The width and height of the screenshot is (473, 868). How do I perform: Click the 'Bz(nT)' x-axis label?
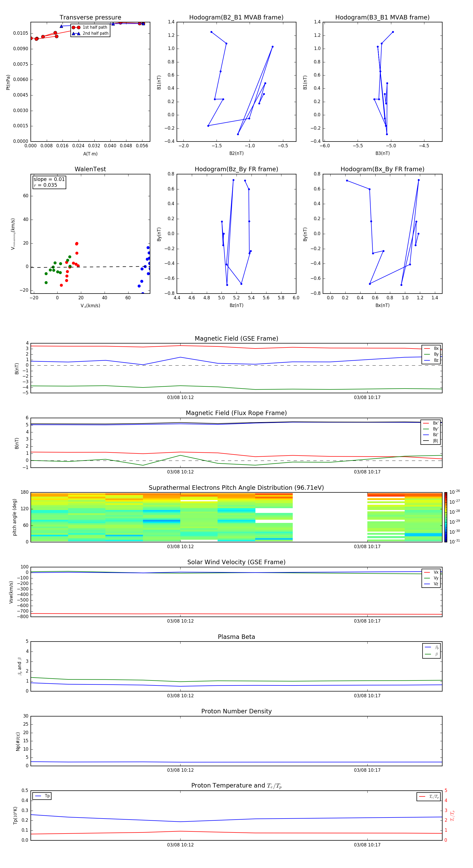click(x=236, y=305)
